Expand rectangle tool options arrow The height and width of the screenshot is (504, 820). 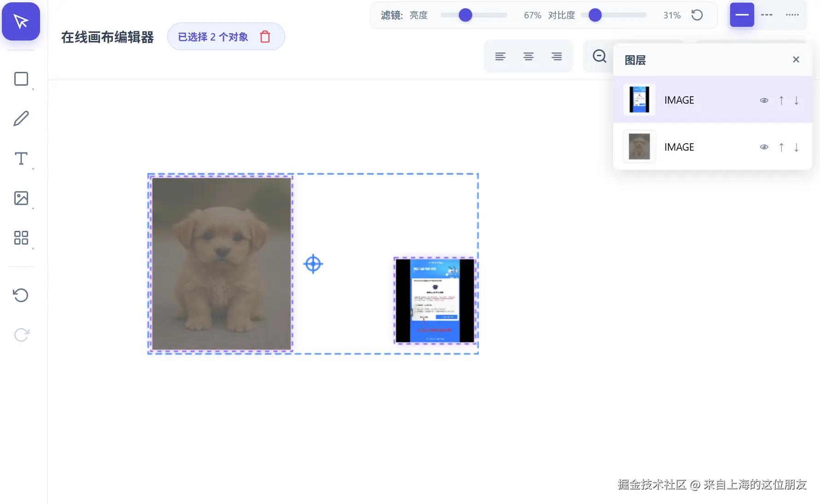(33, 89)
